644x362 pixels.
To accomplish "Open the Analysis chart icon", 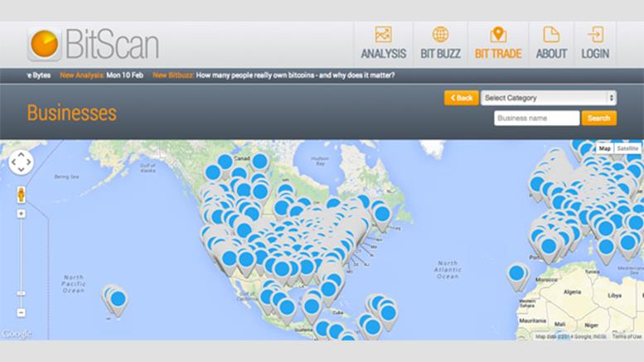I will pos(383,35).
